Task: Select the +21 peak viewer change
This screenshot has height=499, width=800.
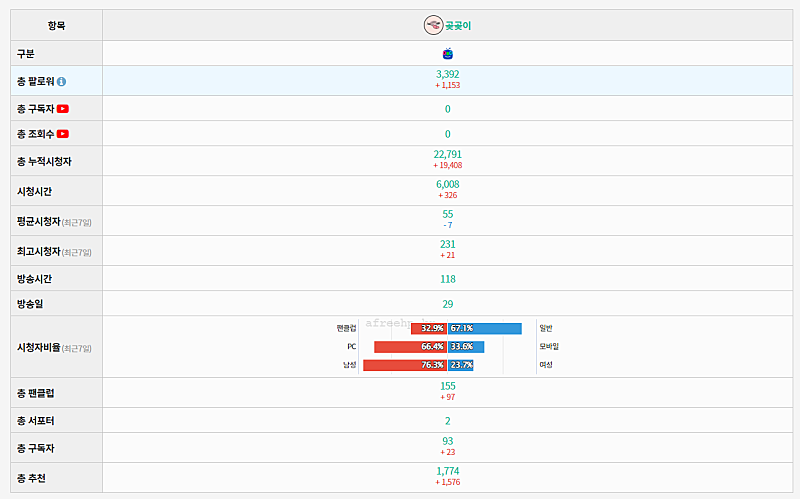Action: pos(447,255)
